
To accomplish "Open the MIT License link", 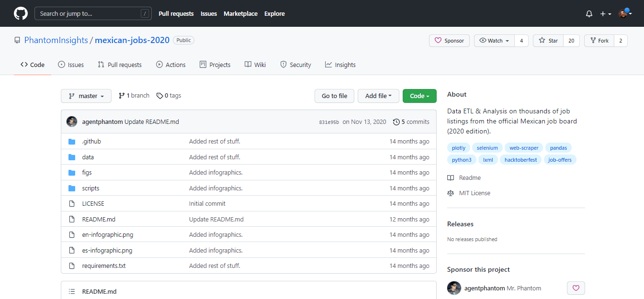I will 474,193.
